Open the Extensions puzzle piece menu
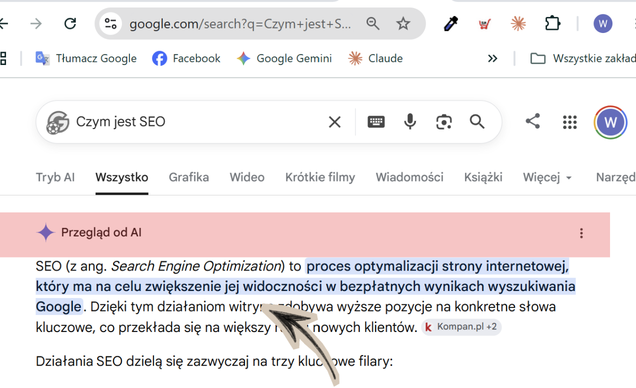This screenshot has height=388, width=636. (552, 24)
